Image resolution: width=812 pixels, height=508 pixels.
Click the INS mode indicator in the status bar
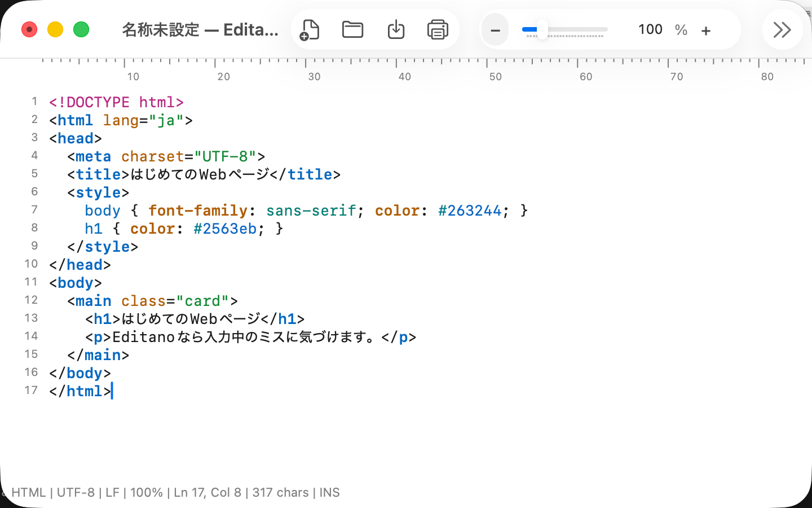329,492
